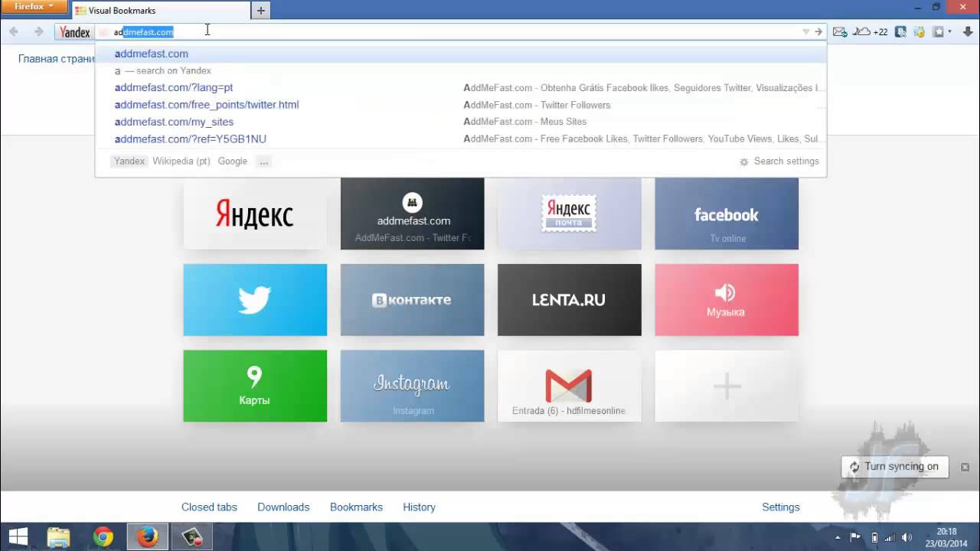The width and height of the screenshot is (980, 551).
Task: Open the Яндекс bookmark tile
Action: pyautogui.click(x=255, y=214)
